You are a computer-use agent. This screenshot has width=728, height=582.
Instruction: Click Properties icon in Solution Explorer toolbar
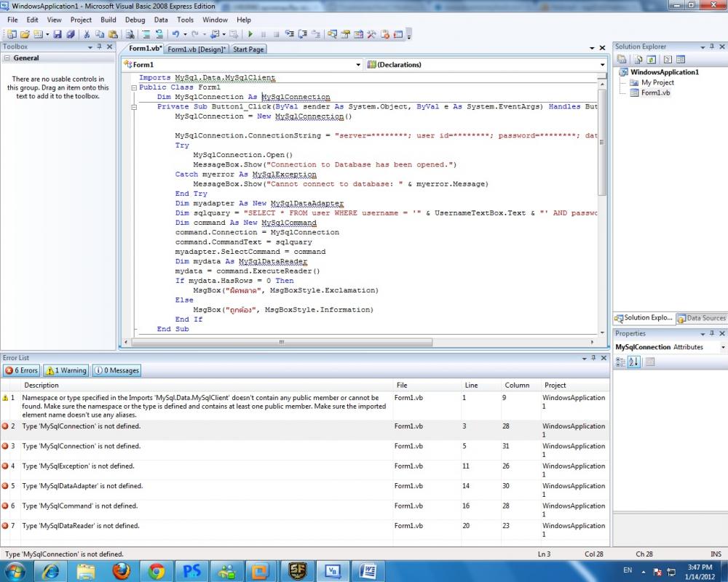point(622,60)
